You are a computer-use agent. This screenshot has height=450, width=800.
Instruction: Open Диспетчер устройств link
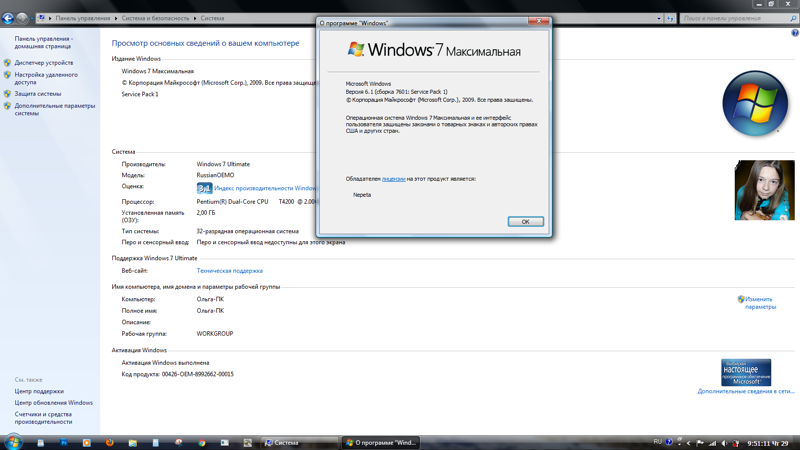[x=44, y=63]
